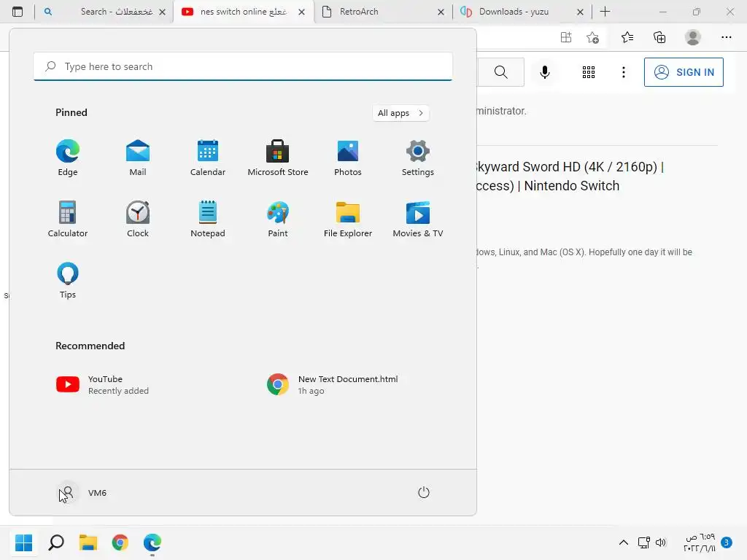Image resolution: width=747 pixels, height=560 pixels.
Task: Open Microsoft Store
Action: (x=278, y=158)
